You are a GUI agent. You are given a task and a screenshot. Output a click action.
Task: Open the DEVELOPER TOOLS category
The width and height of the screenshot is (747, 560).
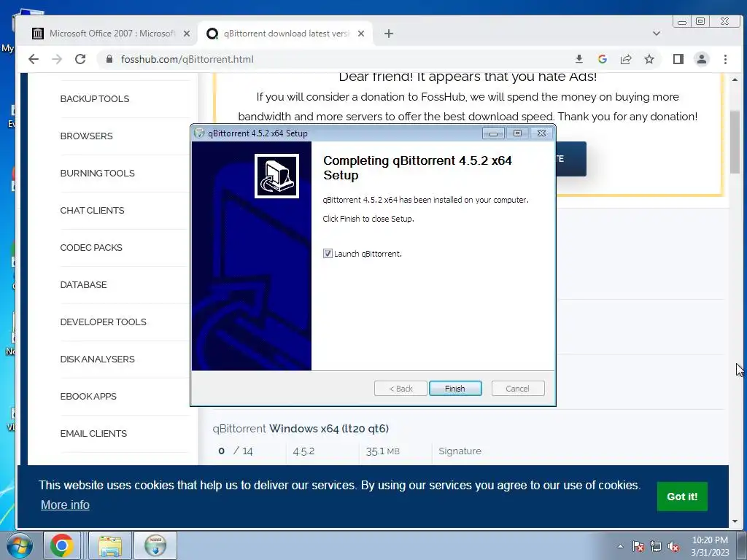pyautogui.click(x=103, y=322)
